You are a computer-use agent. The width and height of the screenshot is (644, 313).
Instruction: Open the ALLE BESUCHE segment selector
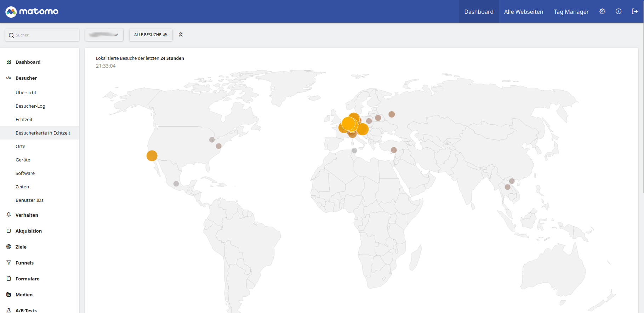pyautogui.click(x=151, y=35)
